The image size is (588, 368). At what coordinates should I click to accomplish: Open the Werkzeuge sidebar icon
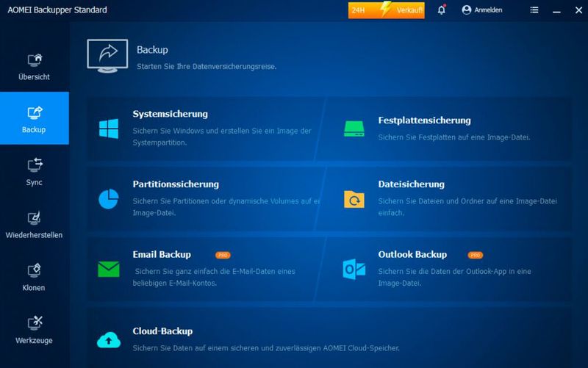click(35, 323)
